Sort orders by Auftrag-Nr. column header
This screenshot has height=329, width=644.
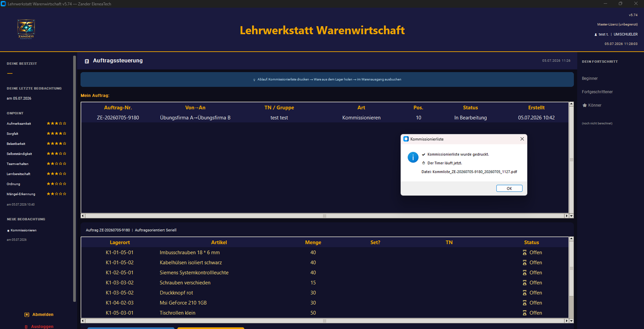(x=118, y=108)
